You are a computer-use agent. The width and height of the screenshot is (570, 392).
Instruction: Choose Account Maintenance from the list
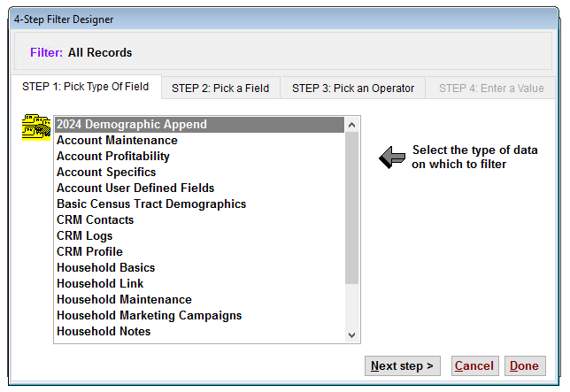click(199, 140)
